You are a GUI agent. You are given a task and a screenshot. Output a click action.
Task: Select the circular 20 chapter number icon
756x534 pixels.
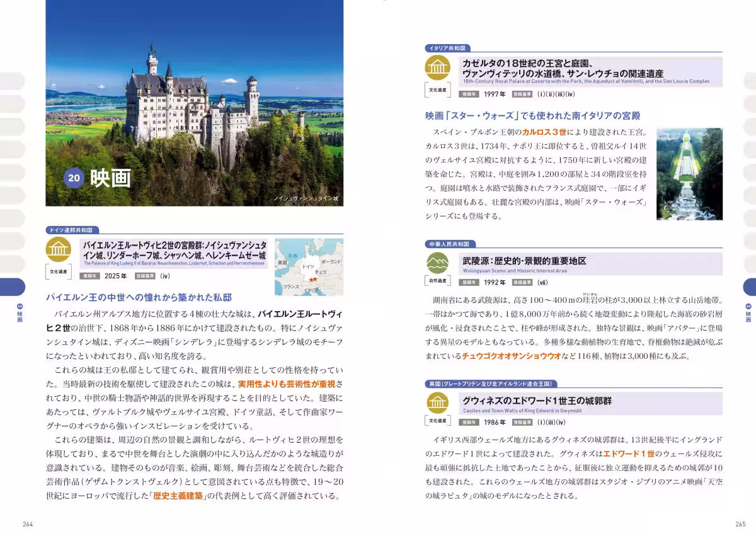coord(74,177)
